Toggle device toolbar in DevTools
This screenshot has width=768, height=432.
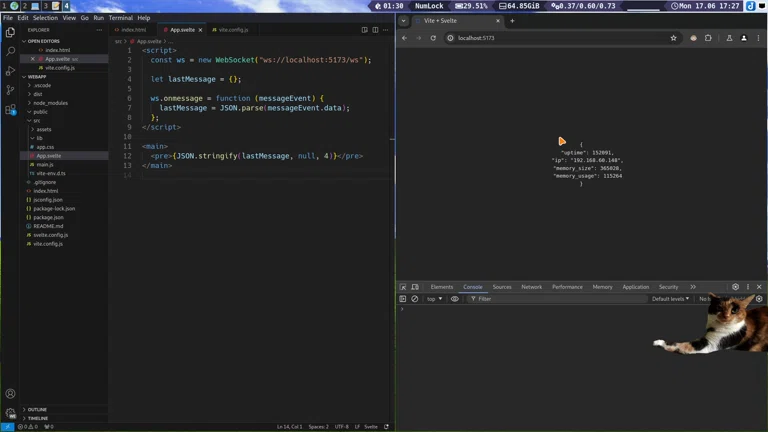(x=415, y=287)
